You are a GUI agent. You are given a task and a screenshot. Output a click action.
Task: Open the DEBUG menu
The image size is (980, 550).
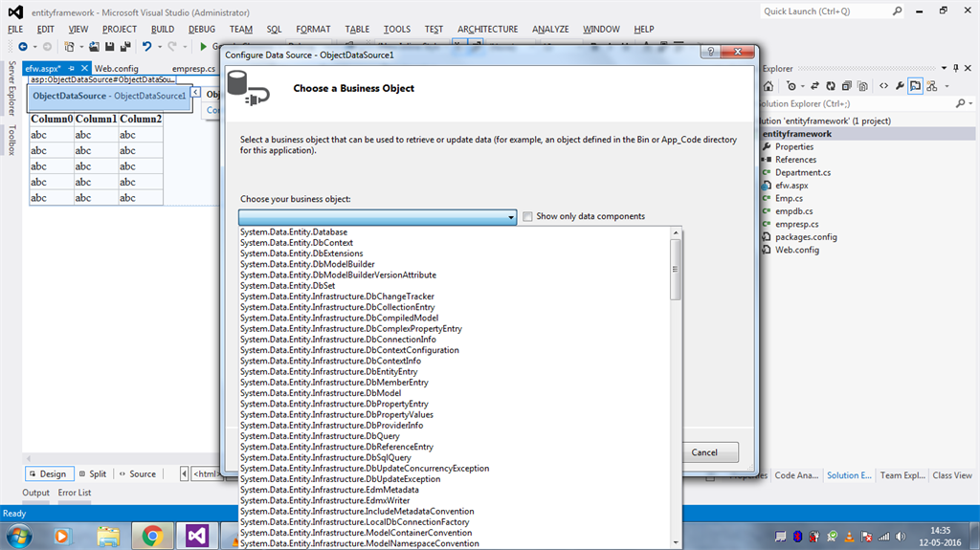point(201,30)
